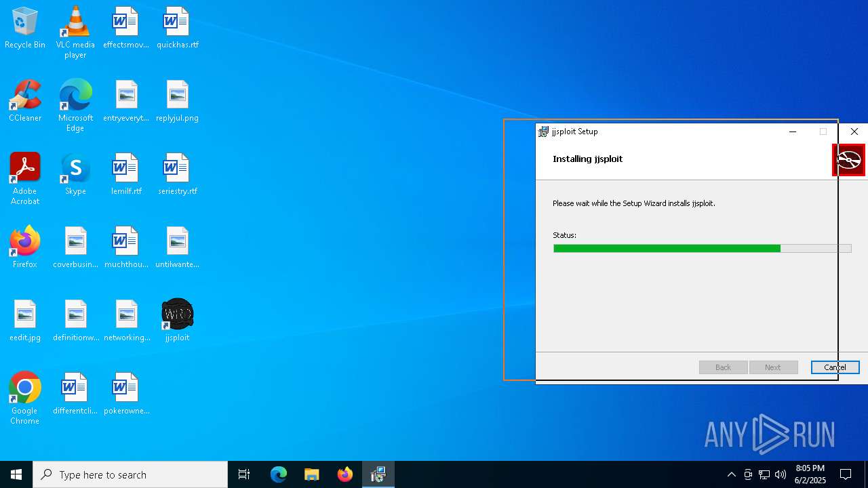Screen dimensions: 868x488
Task: Click the installer taskbar button
Action: (378, 474)
